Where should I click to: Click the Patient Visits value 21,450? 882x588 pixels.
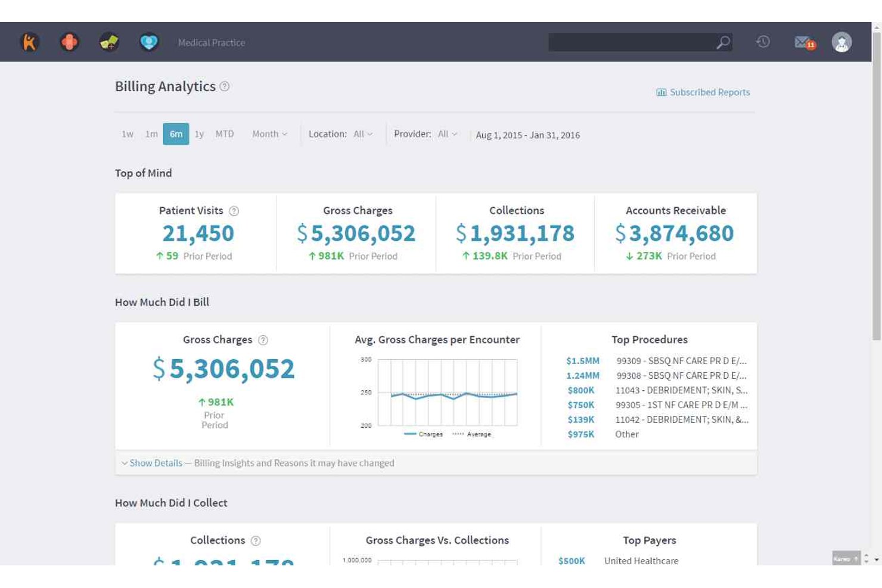click(x=198, y=233)
